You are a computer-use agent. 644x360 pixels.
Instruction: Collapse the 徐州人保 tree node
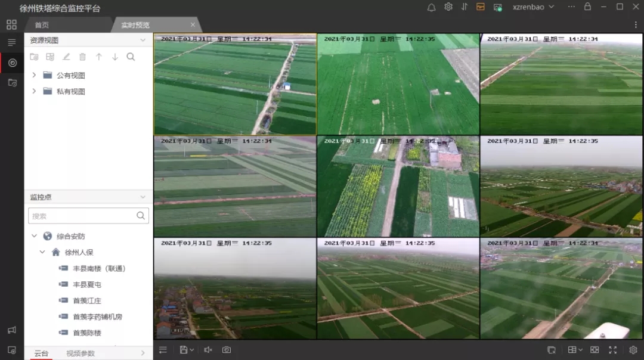point(42,252)
